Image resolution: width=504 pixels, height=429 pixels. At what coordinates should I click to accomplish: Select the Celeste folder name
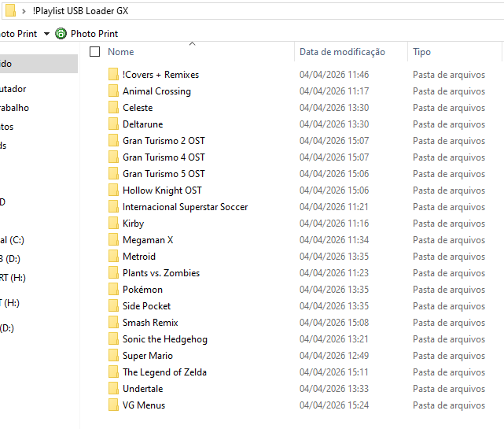point(138,108)
